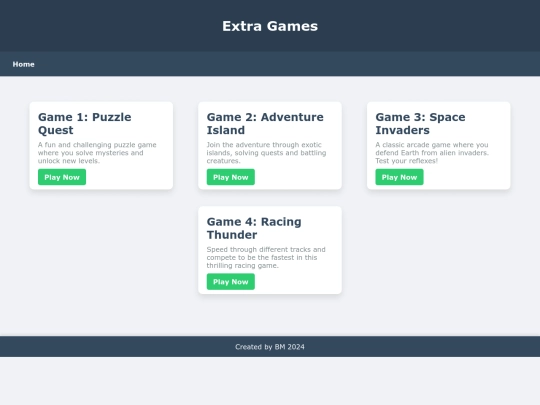This screenshot has height=405, width=540.
Task: Click Play Now for Puzzle Quest
Action: [x=62, y=177]
